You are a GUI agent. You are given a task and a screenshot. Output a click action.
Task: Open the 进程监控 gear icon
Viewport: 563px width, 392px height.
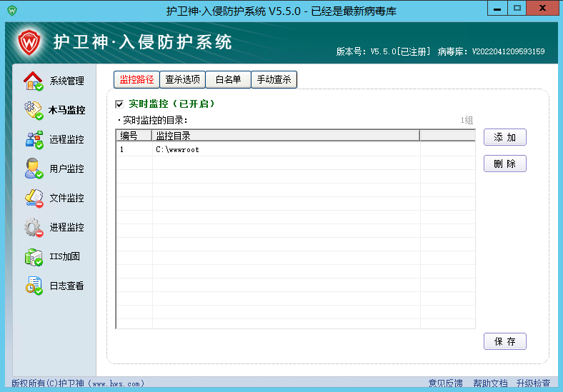coord(34,228)
